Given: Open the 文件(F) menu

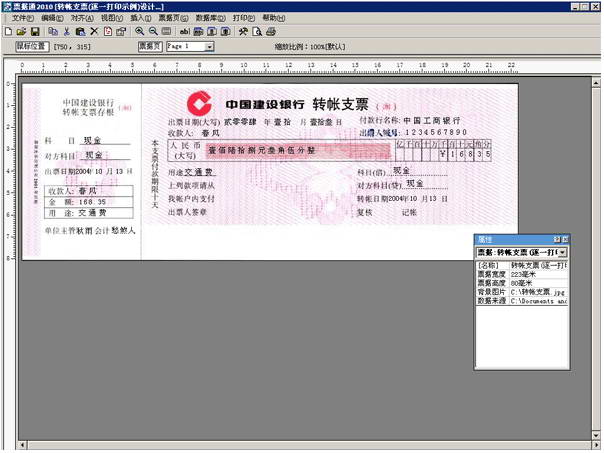Looking at the screenshot, I should pos(23,18).
